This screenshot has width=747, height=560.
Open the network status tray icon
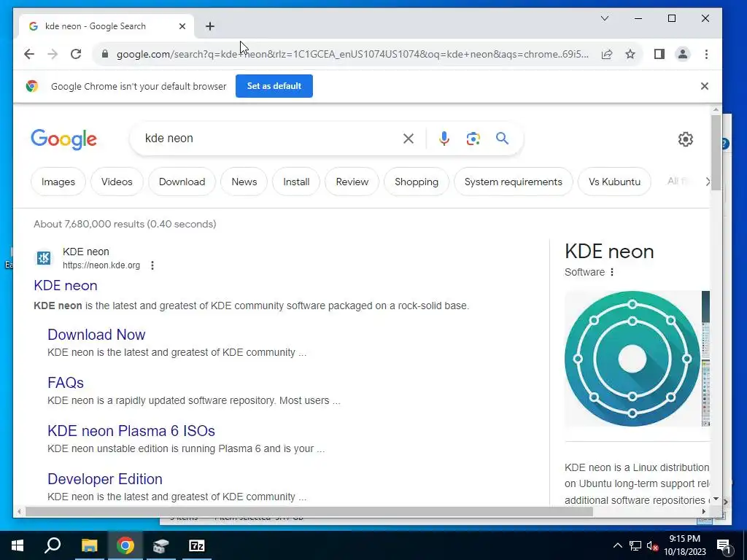coord(635,545)
